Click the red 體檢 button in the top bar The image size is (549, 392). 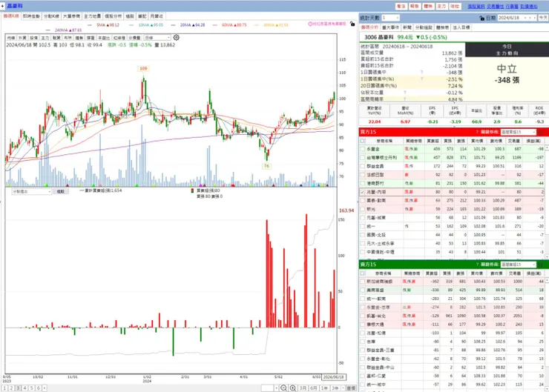tap(428, 6)
